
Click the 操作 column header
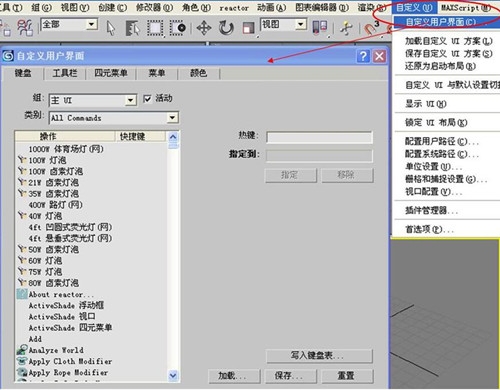pyautogui.click(x=65, y=136)
